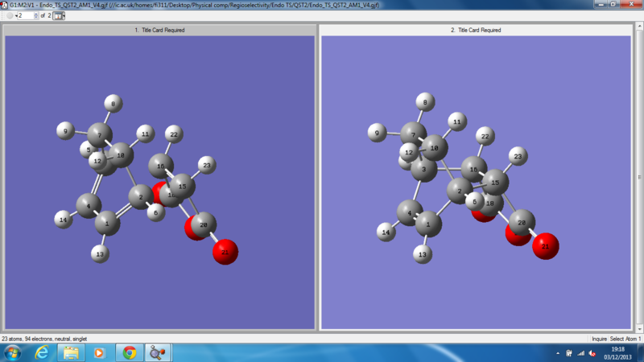
Task: Click the vertical scrollbar up arrow
Action: [639, 27]
